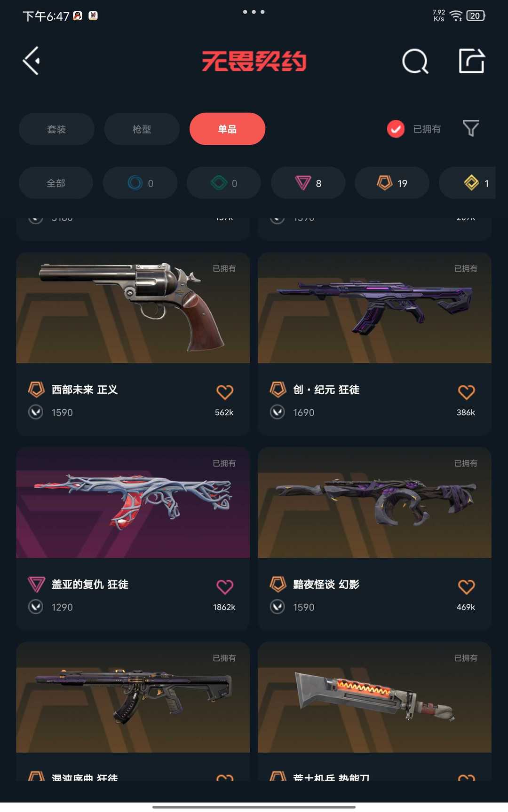Select the 单品 tab
The height and width of the screenshot is (812, 508).
coord(227,129)
